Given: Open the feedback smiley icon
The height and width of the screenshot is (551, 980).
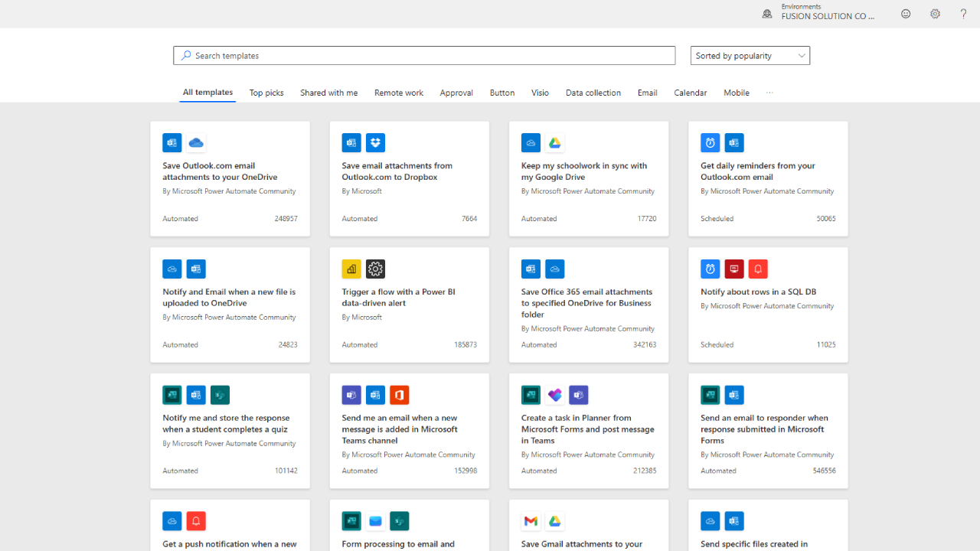Looking at the screenshot, I should 906,14.
